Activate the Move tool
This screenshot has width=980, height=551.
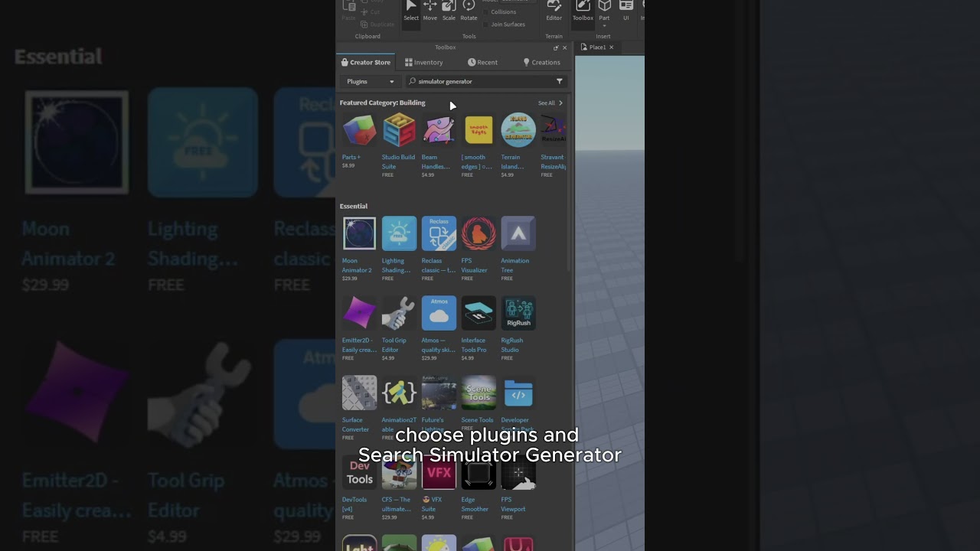[430, 11]
